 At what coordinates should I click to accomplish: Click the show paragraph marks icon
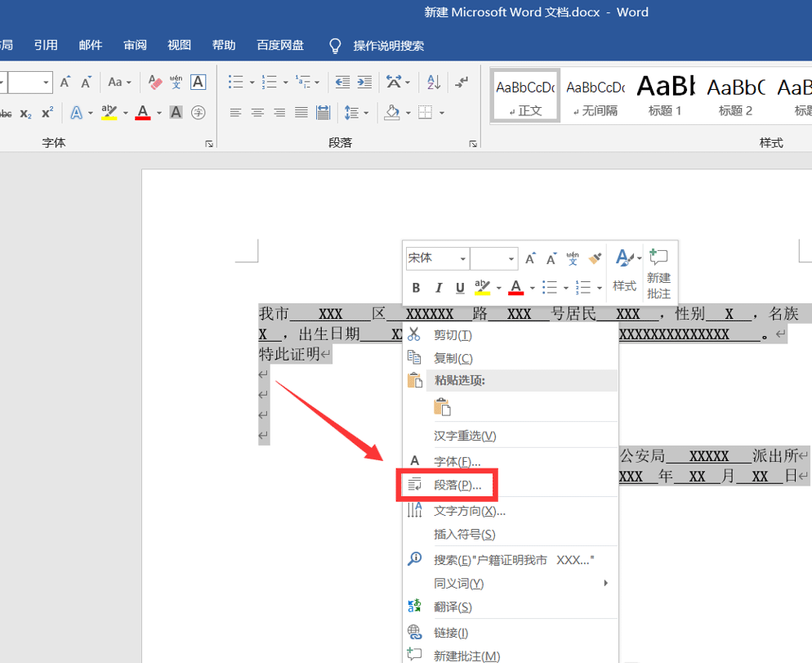(x=462, y=83)
